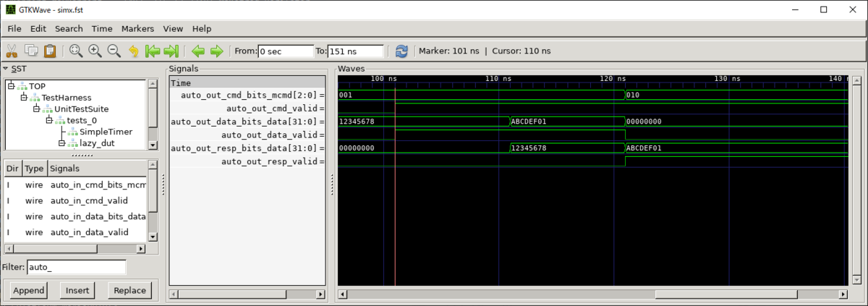868x306 pixels.
Task: Click the Type column header
Action: 34,169
